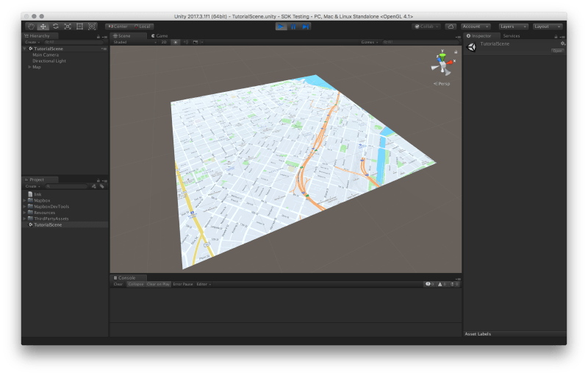588x376 pixels.
Task: Expand the Resources folder
Action: point(25,213)
